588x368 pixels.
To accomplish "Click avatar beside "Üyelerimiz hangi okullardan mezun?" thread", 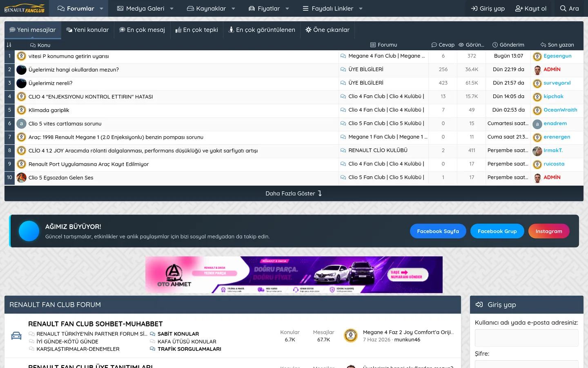I will click(22, 70).
